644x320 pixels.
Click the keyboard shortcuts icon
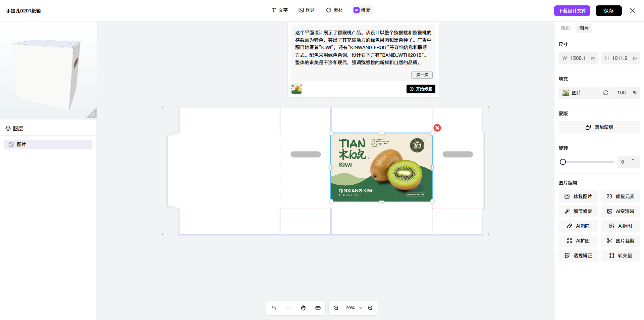318,308
